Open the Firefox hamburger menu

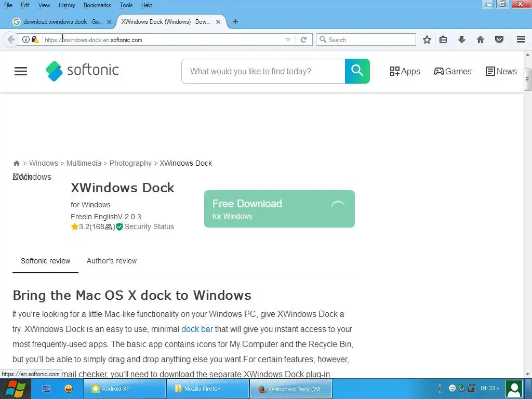pos(521,39)
